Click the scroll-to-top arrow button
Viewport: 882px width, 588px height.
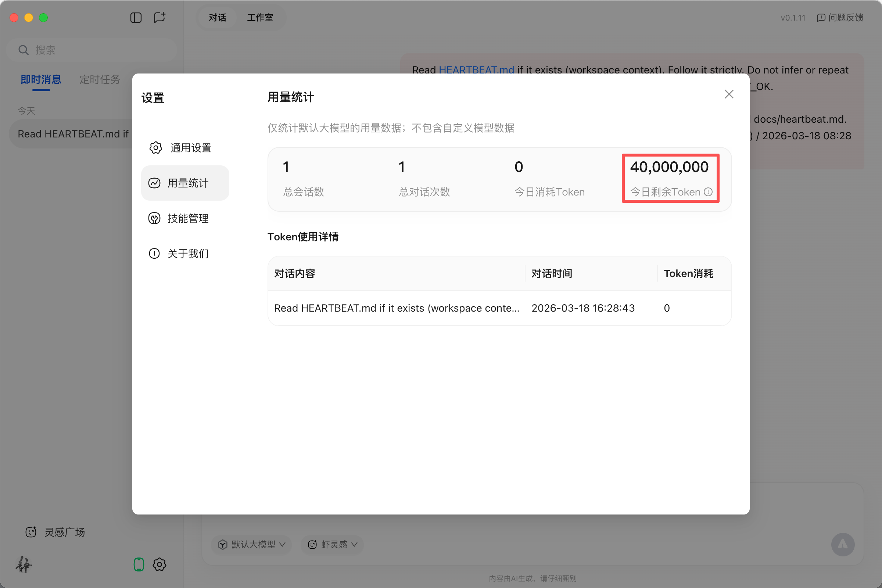[x=843, y=545]
